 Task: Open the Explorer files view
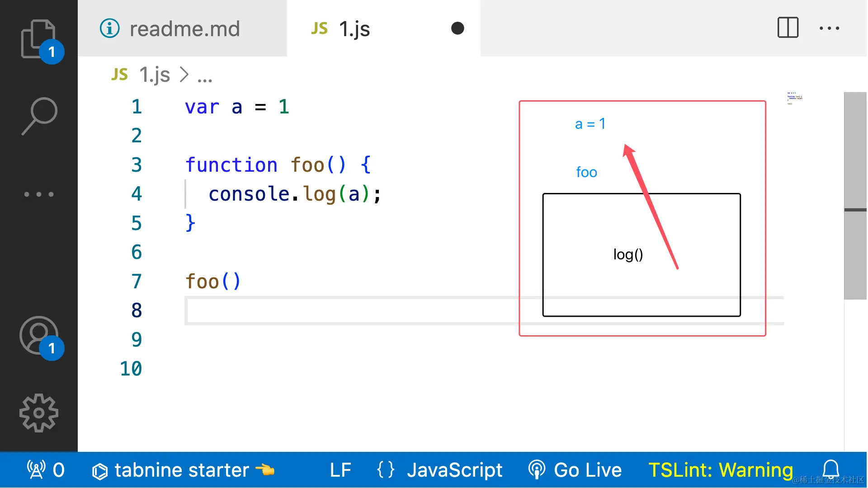[38, 39]
